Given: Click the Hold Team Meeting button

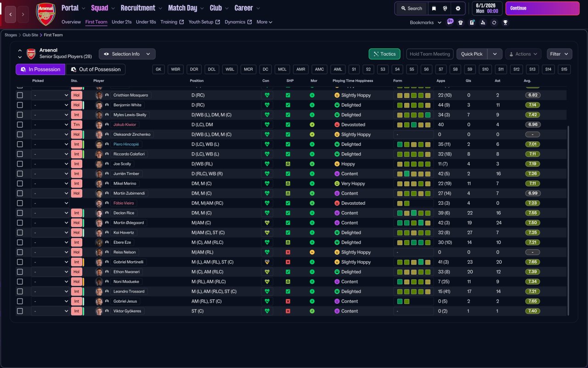Looking at the screenshot, I should (x=430, y=54).
